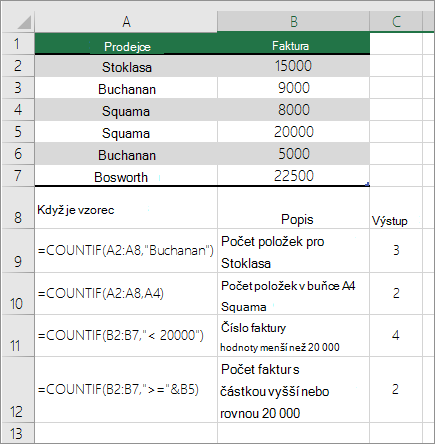Select column B header

293,22
